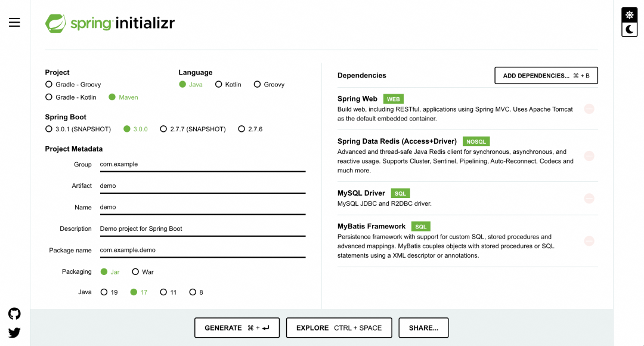
Task: Remove MyBatis Framework dependency icon
Action: click(589, 241)
